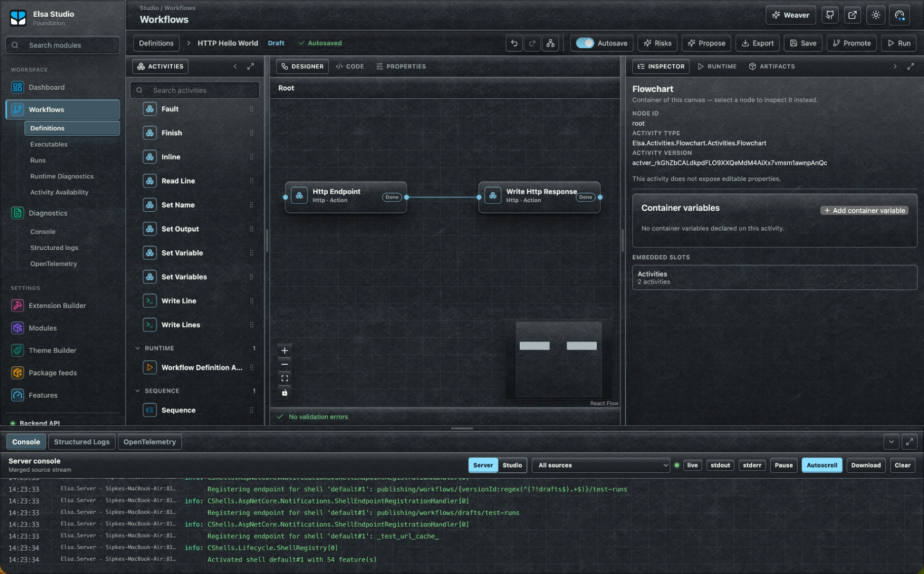This screenshot has width=924, height=574.
Task: Click the Promote button
Action: tap(852, 43)
